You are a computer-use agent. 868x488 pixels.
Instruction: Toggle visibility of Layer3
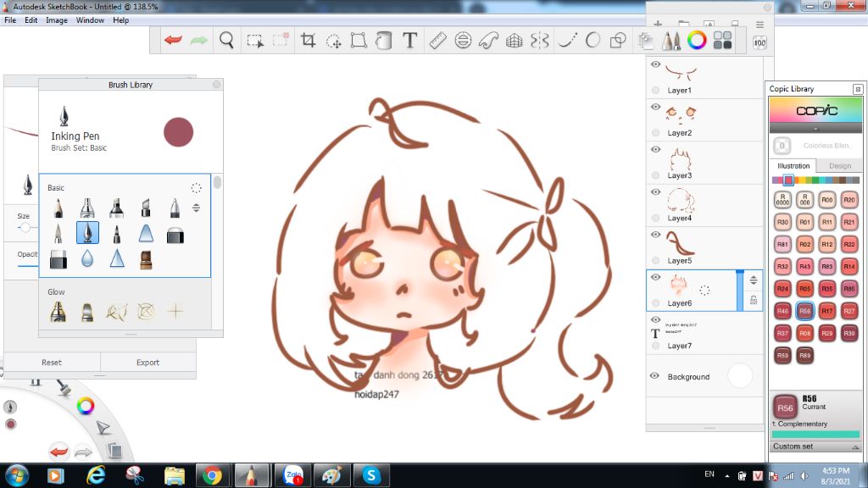click(x=655, y=149)
